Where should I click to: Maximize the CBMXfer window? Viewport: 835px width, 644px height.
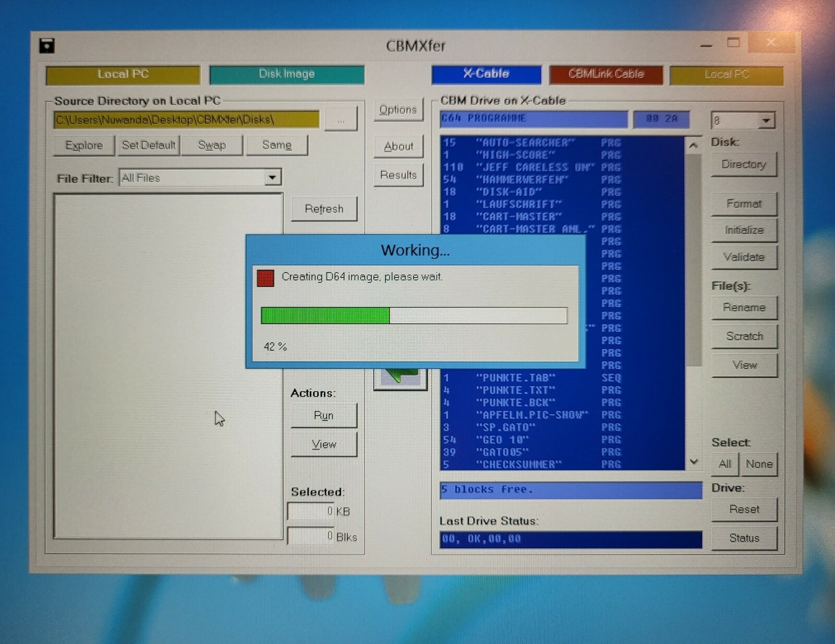pos(733,43)
